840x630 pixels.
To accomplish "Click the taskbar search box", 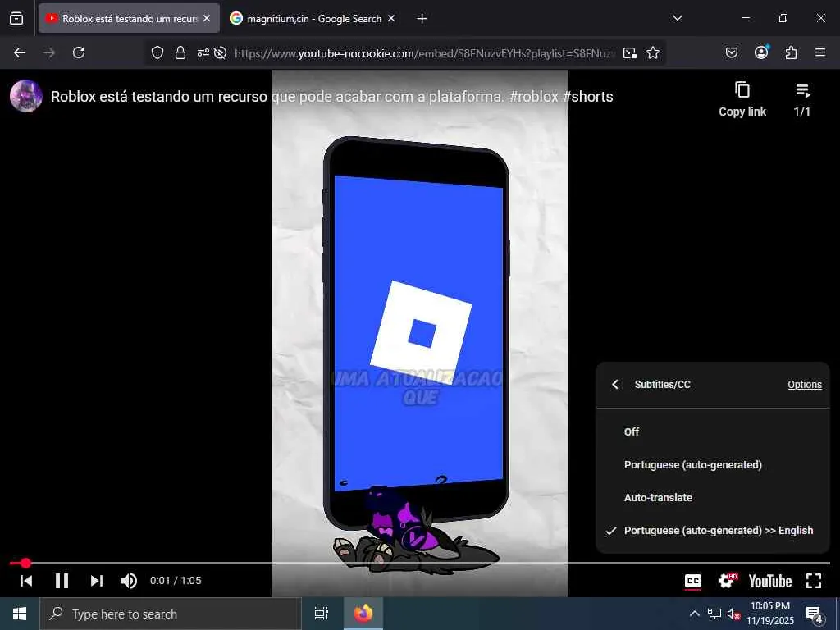I will (x=171, y=614).
